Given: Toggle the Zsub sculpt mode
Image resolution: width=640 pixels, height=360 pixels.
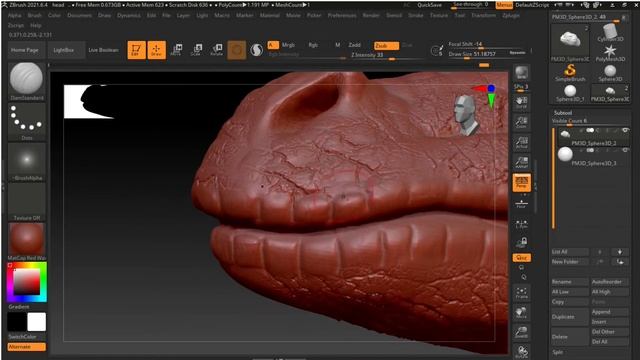Looking at the screenshot, I should pos(386,46).
